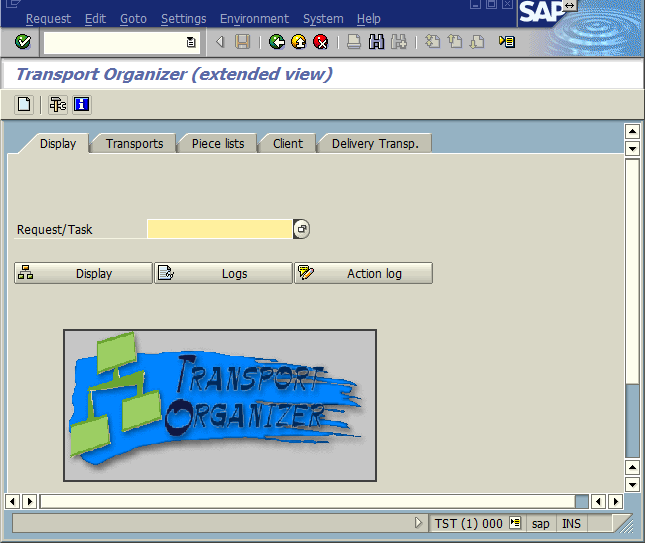
Task: Click the top scroll-up arrow of the vertical scrollbar
Action: pyautogui.click(x=632, y=132)
